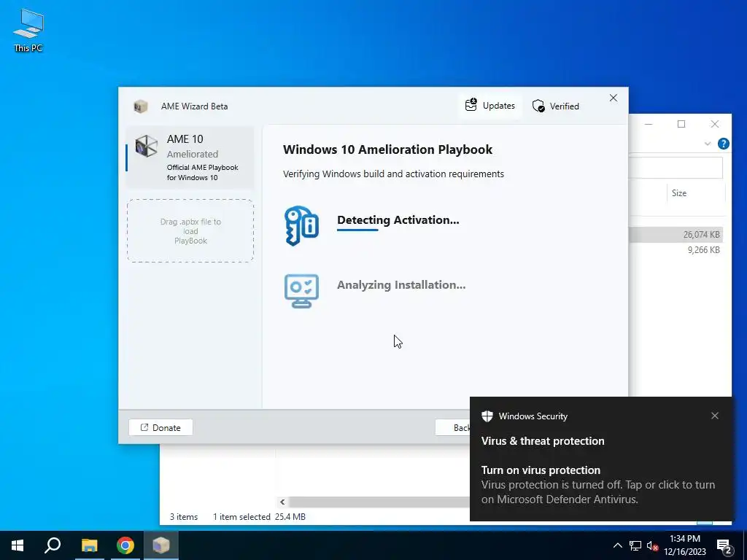The image size is (747, 560).
Task: Open the This PC desktop icon
Action: tap(28, 31)
